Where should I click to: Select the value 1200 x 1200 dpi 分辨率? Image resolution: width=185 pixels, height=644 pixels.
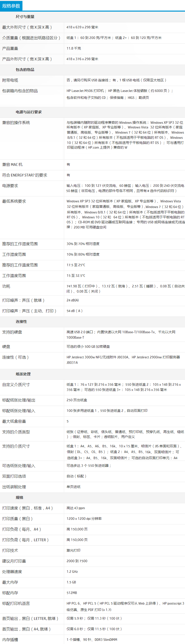pyautogui.click(x=84, y=519)
